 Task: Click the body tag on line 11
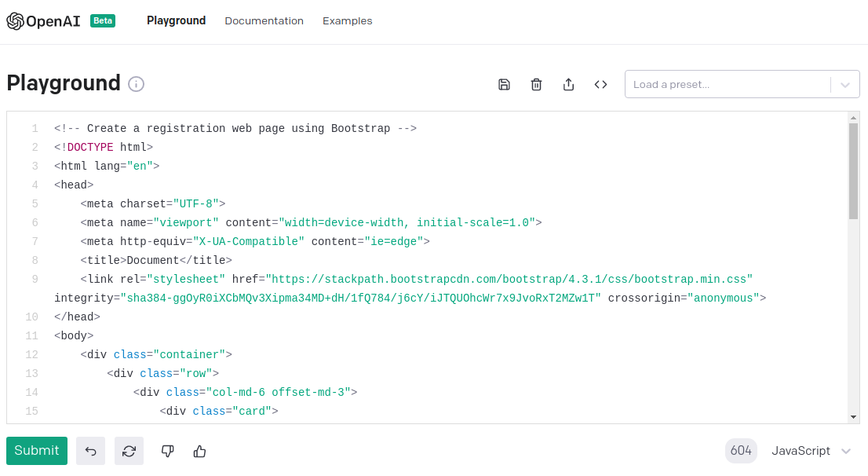pos(74,336)
